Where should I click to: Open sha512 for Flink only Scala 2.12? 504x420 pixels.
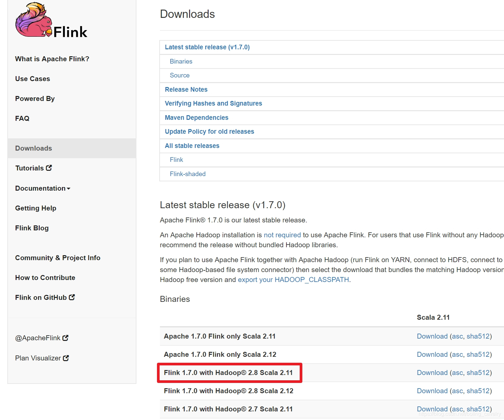[478, 354]
